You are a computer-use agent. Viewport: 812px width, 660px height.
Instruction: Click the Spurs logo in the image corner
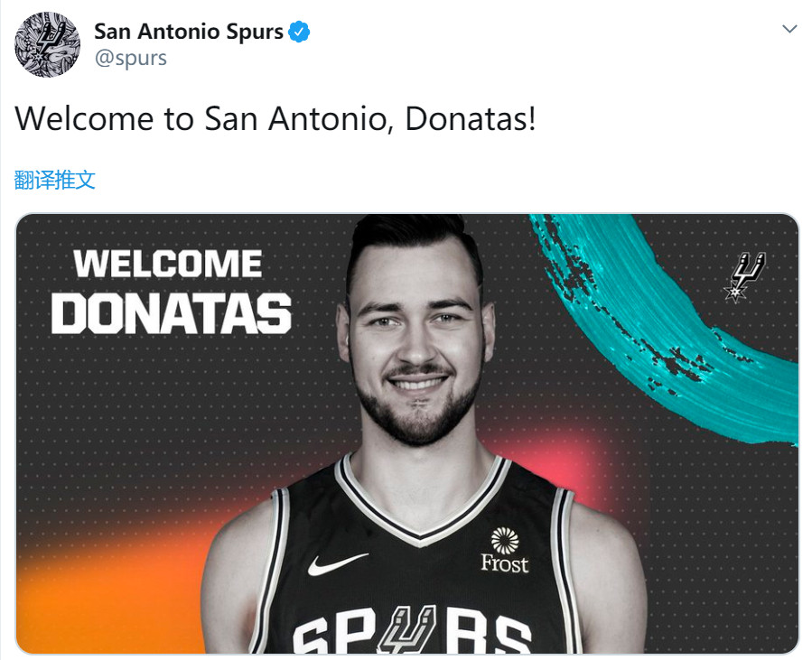(746, 276)
